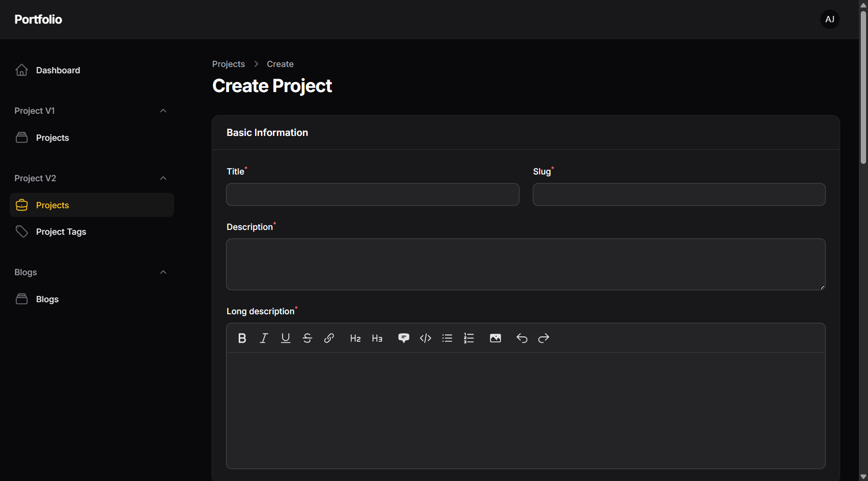
Task: Insert an image into the editor
Action: (x=495, y=338)
